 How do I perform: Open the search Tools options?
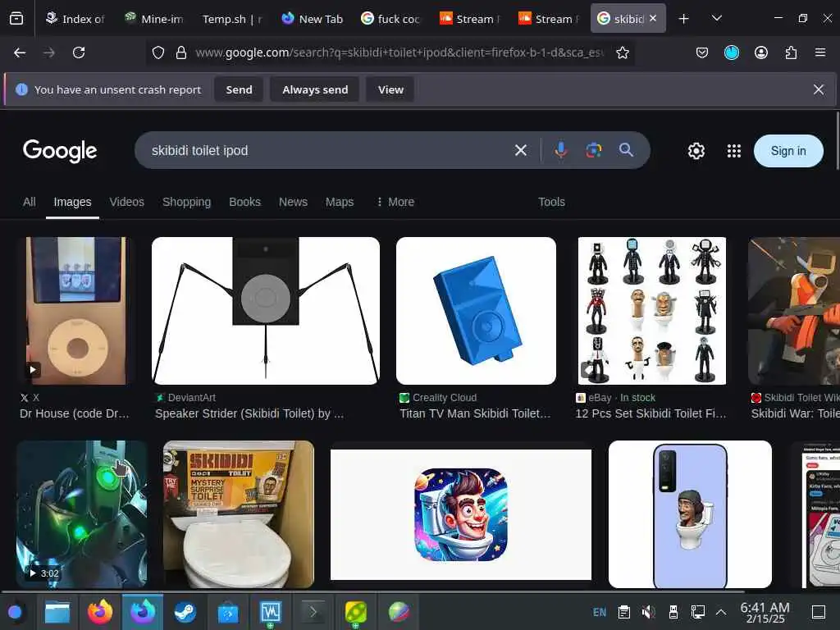coord(551,202)
